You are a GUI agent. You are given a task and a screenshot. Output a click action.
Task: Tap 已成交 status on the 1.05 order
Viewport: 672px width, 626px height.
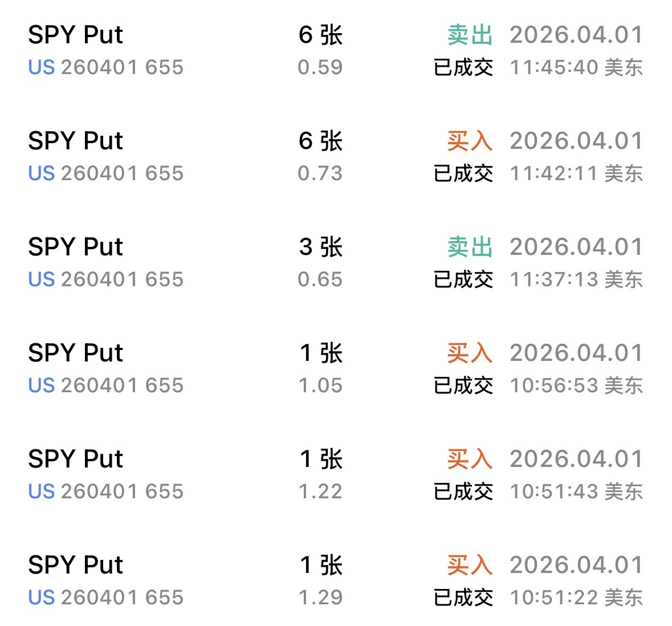coord(463,385)
